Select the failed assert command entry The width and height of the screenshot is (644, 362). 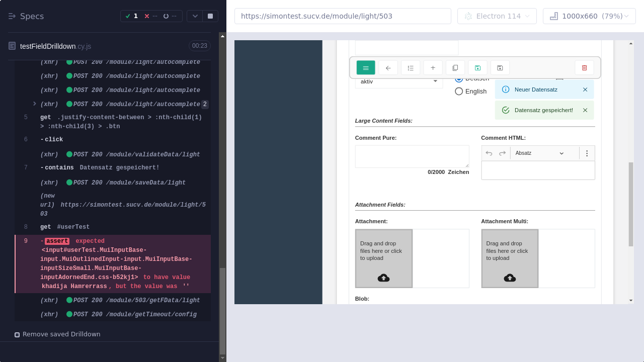[x=113, y=264]
